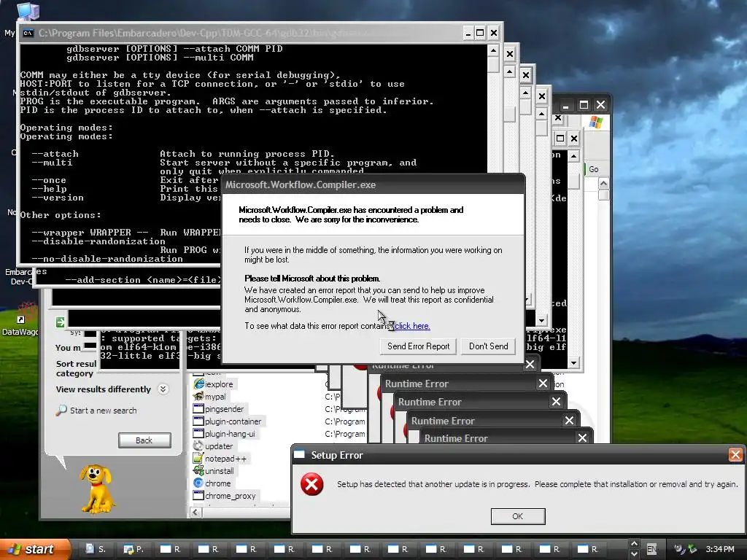
Task: Select the updater file icon
Action: tap(198, 446)
